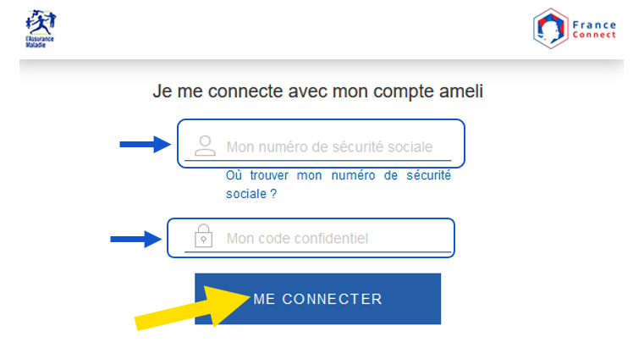Viewport: 644px width, 348px height.
Task: Click the user silhouette icon
Action: point(205,146)
